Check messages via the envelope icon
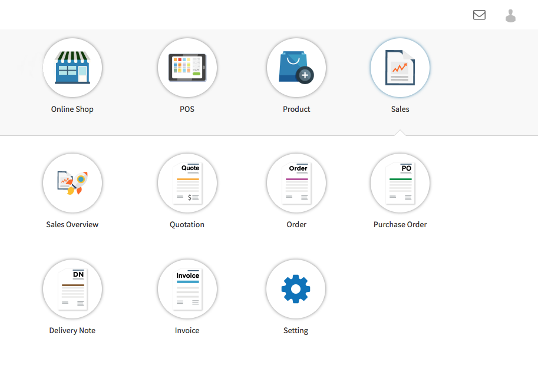The image size is (538, 392). coord(479,15)
